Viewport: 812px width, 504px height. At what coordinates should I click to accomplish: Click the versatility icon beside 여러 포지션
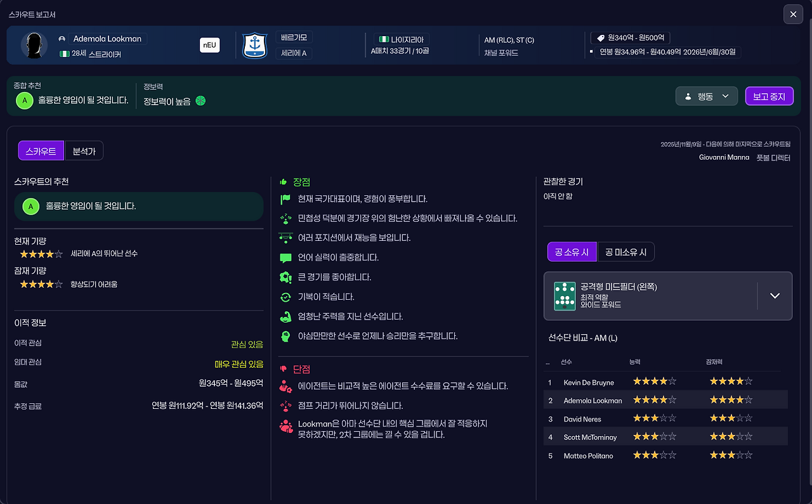tap(285, 238)
